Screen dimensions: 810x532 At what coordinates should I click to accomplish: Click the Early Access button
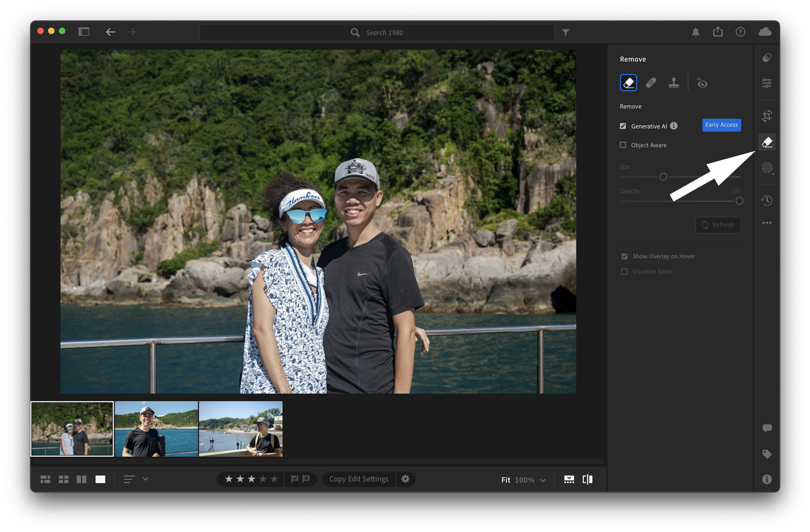tap(721, 125)
